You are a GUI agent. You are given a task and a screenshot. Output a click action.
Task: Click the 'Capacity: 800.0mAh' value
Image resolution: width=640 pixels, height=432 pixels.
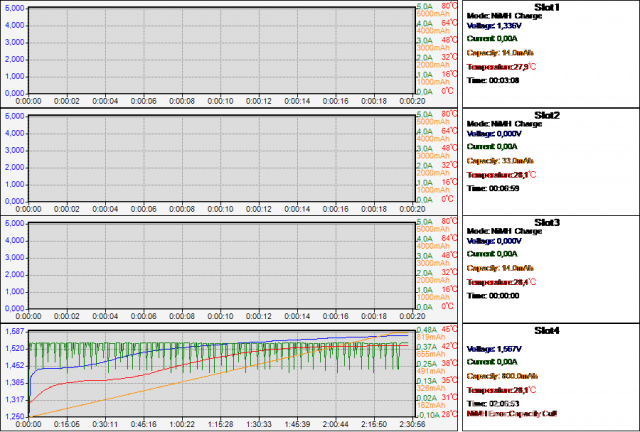pos(502,376)
